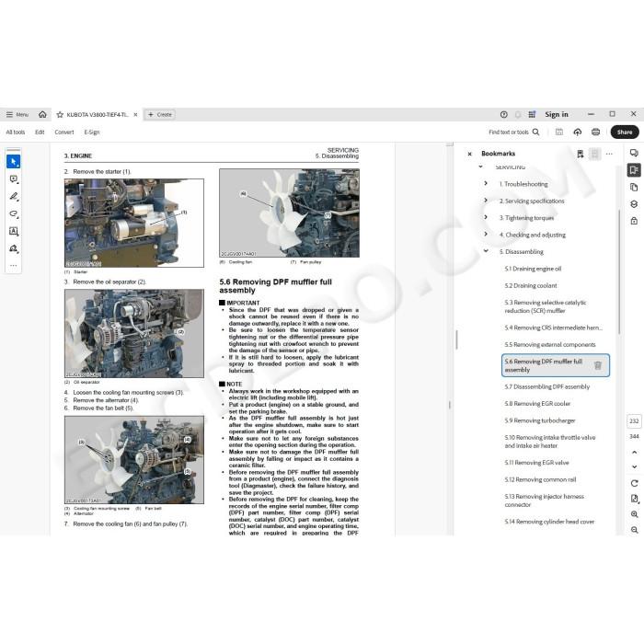Open bookmark 5.3 Removing SCR muffler
The width and height of the screenshot is (644, 644).
[x=546, y=306]
